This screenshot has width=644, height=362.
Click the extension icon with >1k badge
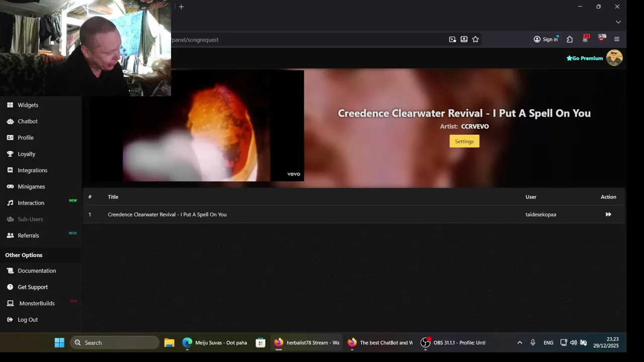coord(602,39)
